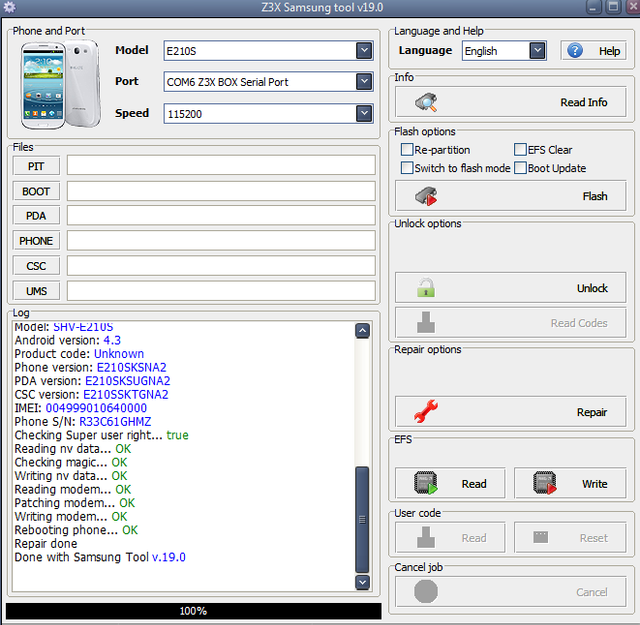Enable the Re-partition checkbox
Image resolution: width=640 pixels, height=625 pixels.
pos(407,149)
